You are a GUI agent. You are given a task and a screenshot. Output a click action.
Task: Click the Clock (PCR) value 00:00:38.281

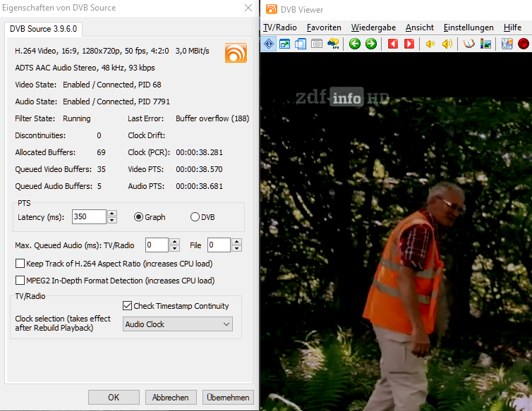point(199,152)
